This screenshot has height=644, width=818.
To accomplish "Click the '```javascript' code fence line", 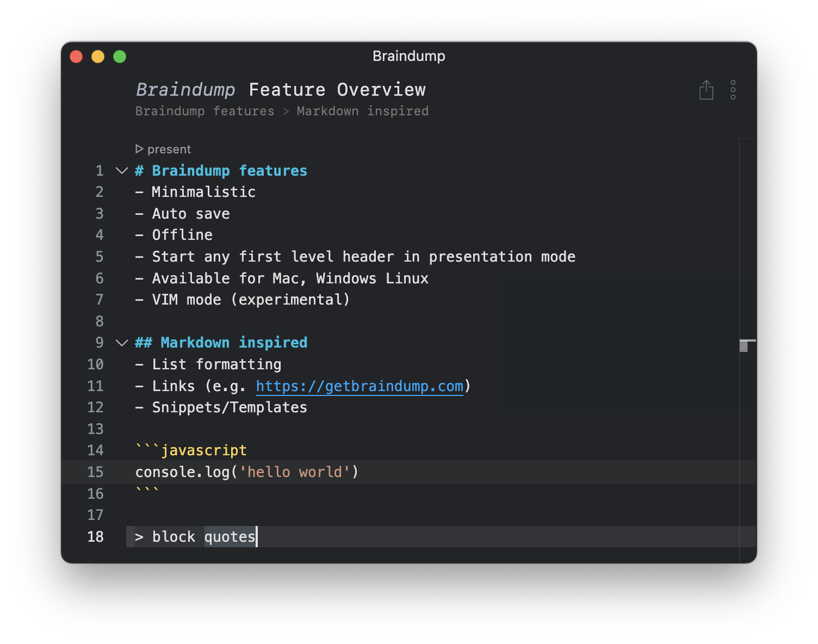I will click(191, 450).
